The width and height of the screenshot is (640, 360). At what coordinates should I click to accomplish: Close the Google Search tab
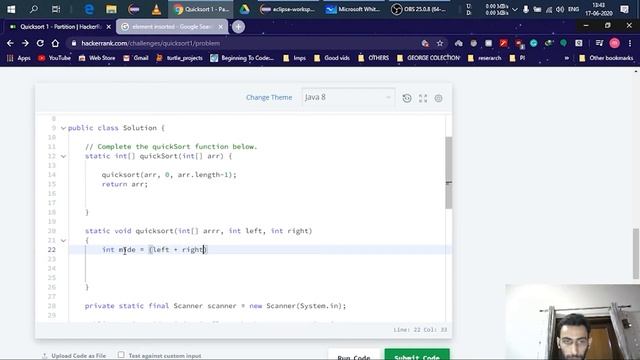pyautogui.click(x=221, y=27)
